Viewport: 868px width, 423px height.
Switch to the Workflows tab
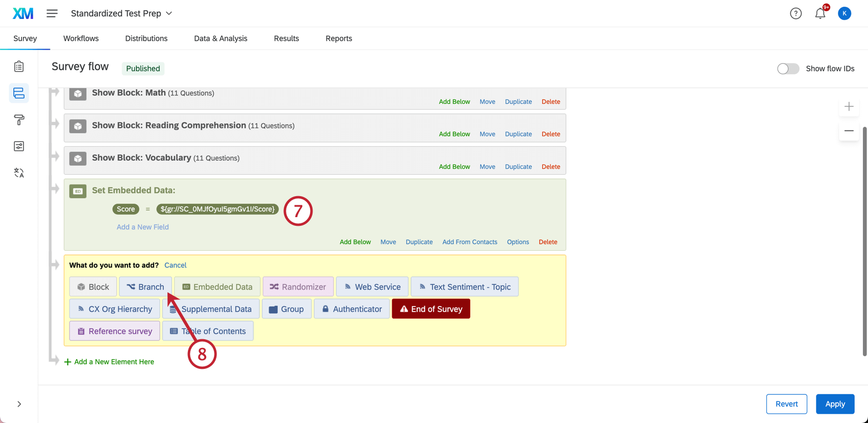coord(81,38)
